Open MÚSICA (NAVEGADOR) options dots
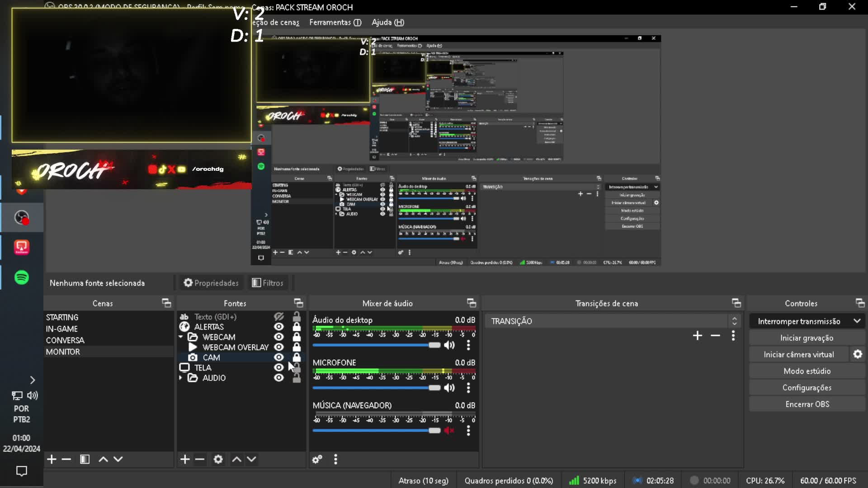This screenshot has height=488, width=868. pos(468,431)
